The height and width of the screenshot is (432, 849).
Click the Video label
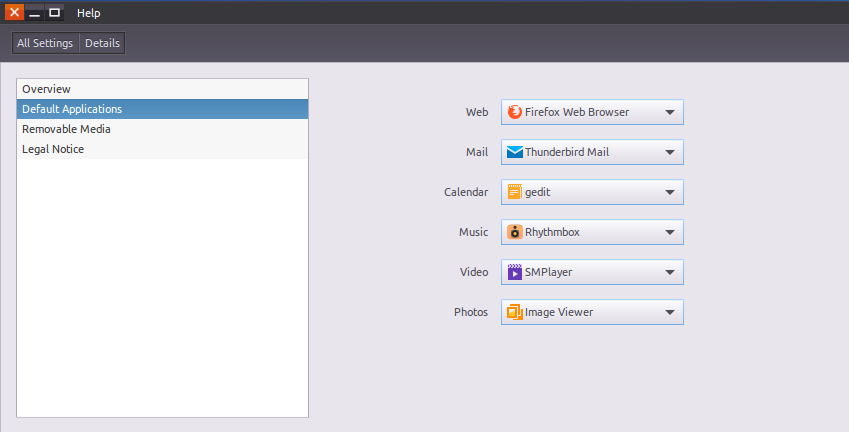pos(474,272)
